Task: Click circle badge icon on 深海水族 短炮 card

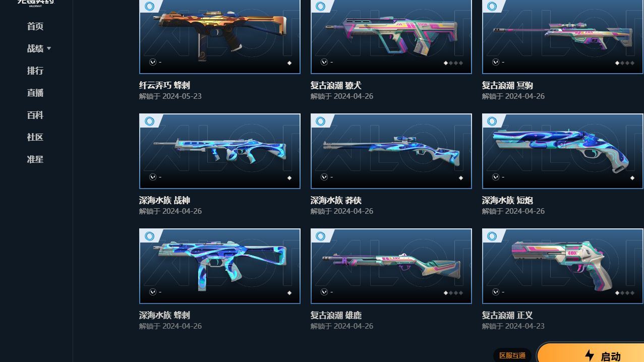Action: coord(492,121)
